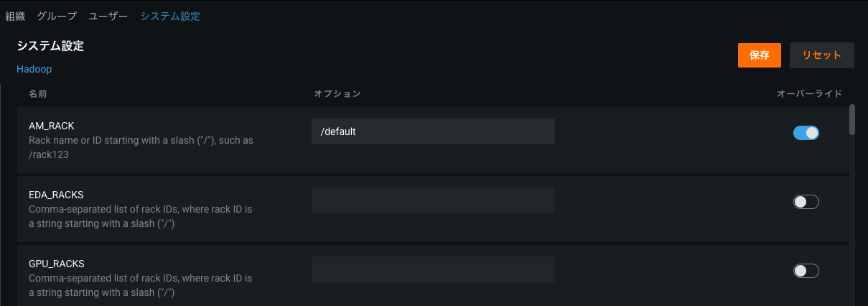The height and width of the screenshot is (306, 868).
Task: Click the オプション column header
Action: (337, 93)
